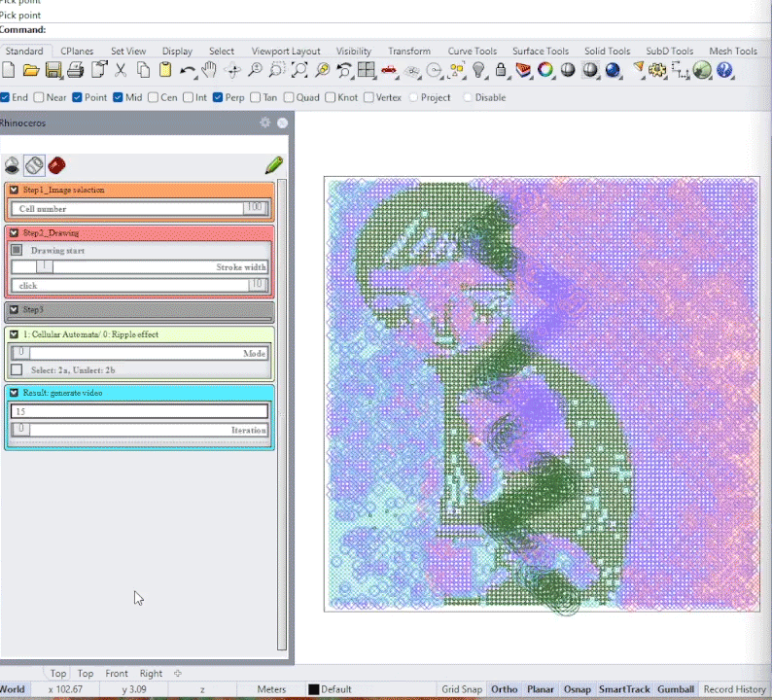Select the Pan hand tool
The height and width of the screenshot is (700, 772).
tap(209, 70)
